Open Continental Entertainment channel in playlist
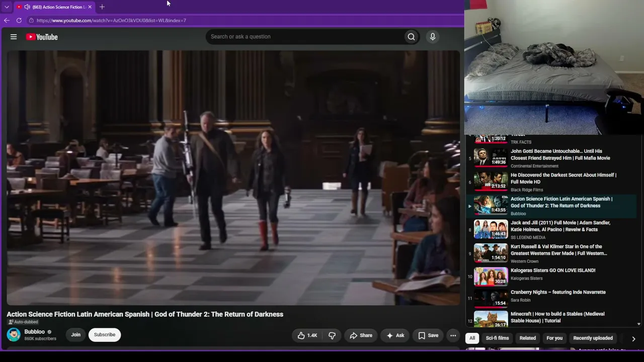Viewport: 644px width, 362px height. pos(534,166)
